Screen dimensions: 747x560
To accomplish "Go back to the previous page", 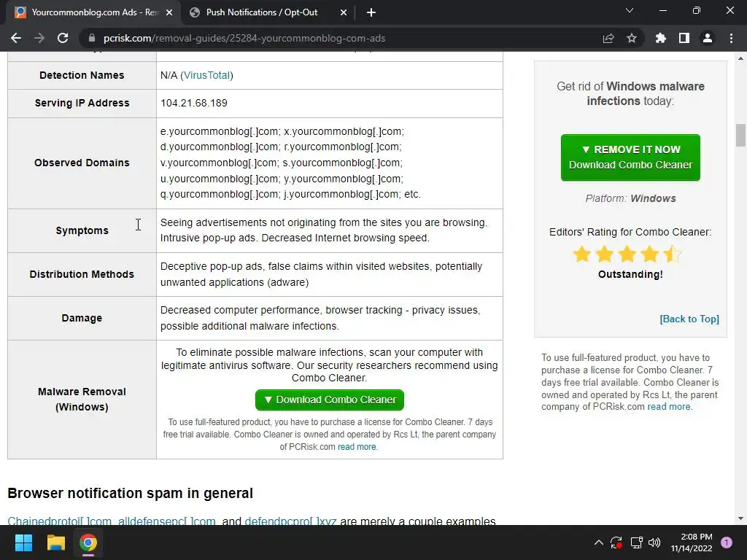I will (x=16, y=38).
